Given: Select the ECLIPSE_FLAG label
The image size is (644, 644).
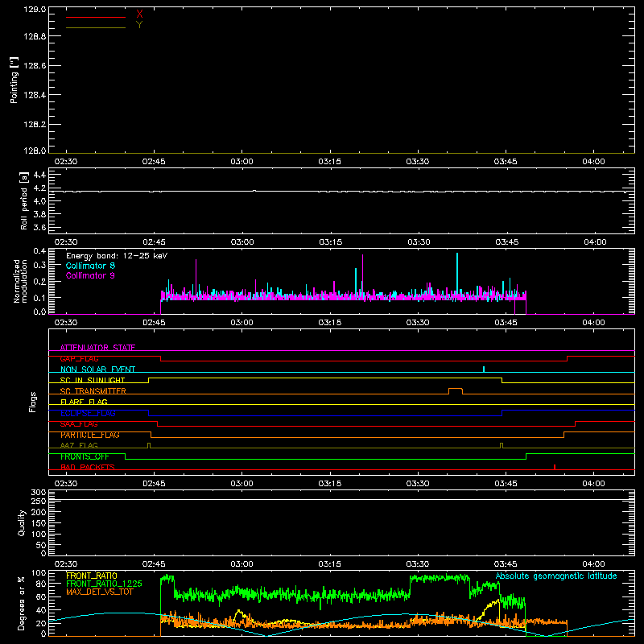Looking at the screenshot, I should point(88,413).
